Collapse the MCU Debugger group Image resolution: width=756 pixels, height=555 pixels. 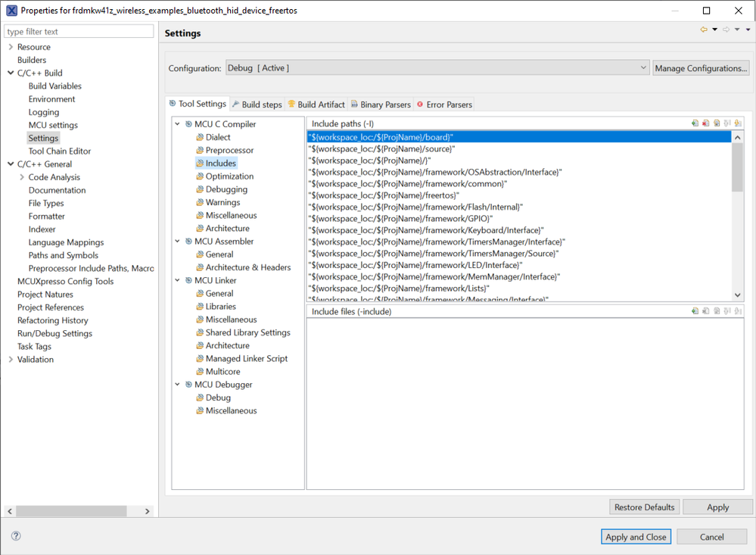tap(177, 385)
